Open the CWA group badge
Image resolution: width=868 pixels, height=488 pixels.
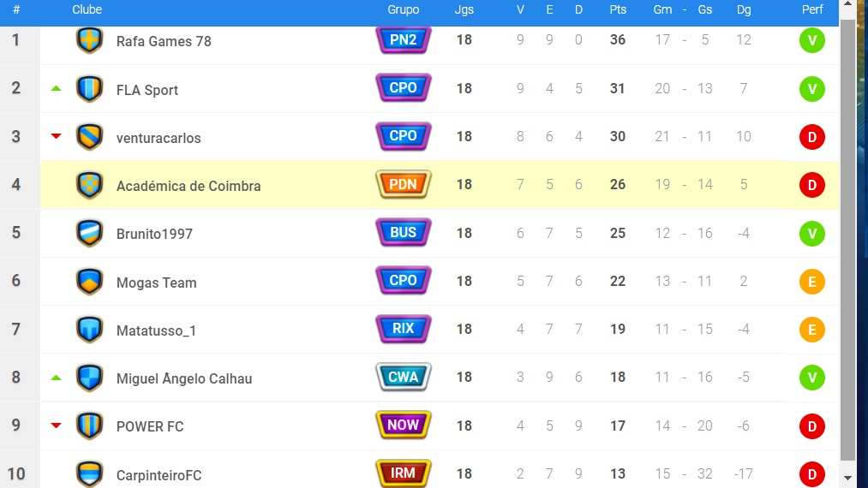click(x=403, y=378)
